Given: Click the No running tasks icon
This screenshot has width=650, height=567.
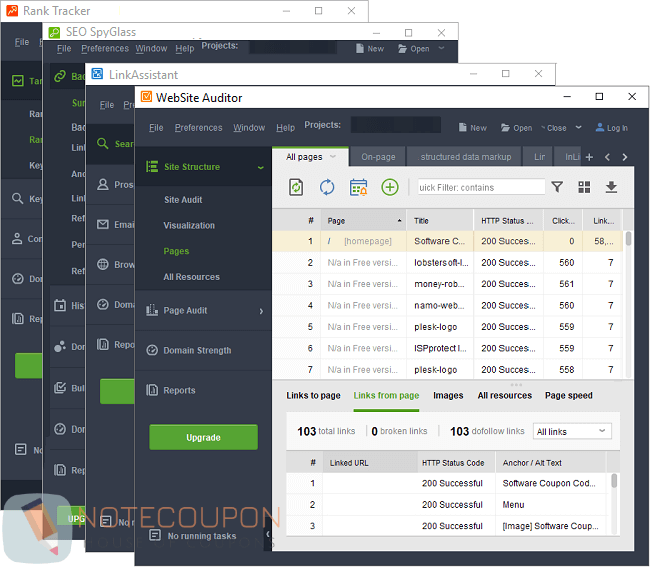Looking at the screenshot, I should pos(155,535).
